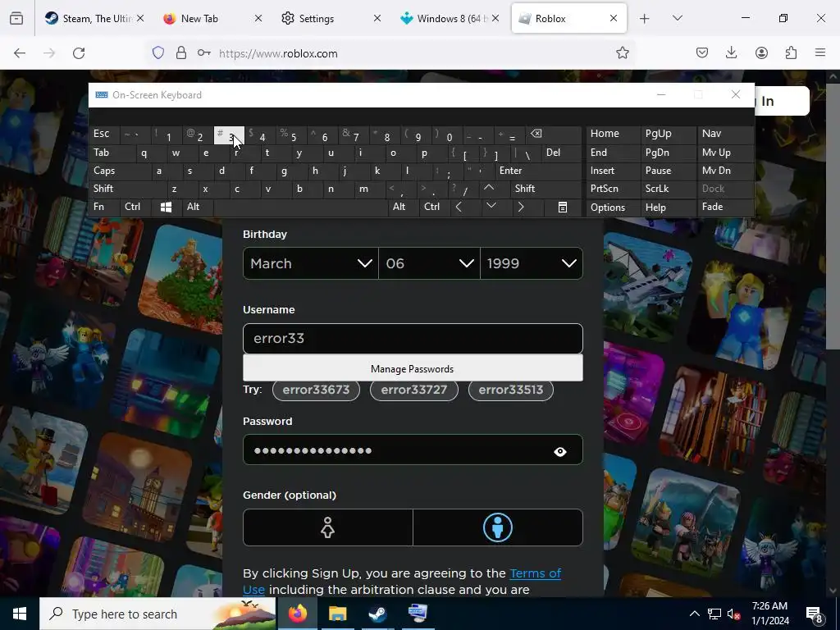Click the Enter key on On-Screen Keyboard
Viewport: 840px width, 630px height.
[539, 171]
